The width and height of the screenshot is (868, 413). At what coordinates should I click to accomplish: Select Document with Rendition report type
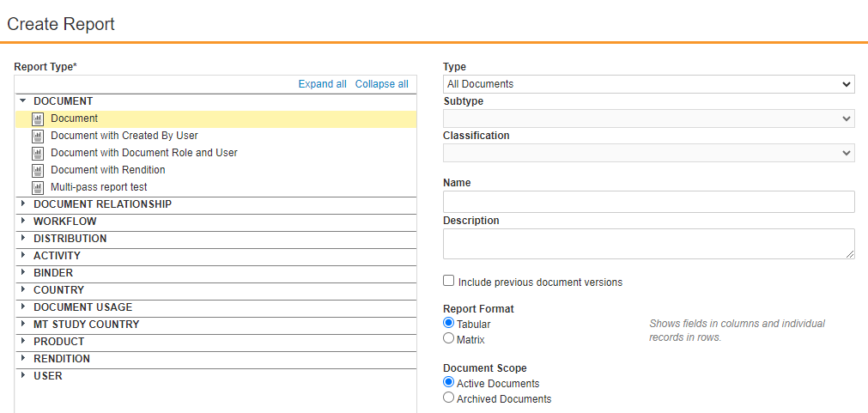tap(107, 170)
